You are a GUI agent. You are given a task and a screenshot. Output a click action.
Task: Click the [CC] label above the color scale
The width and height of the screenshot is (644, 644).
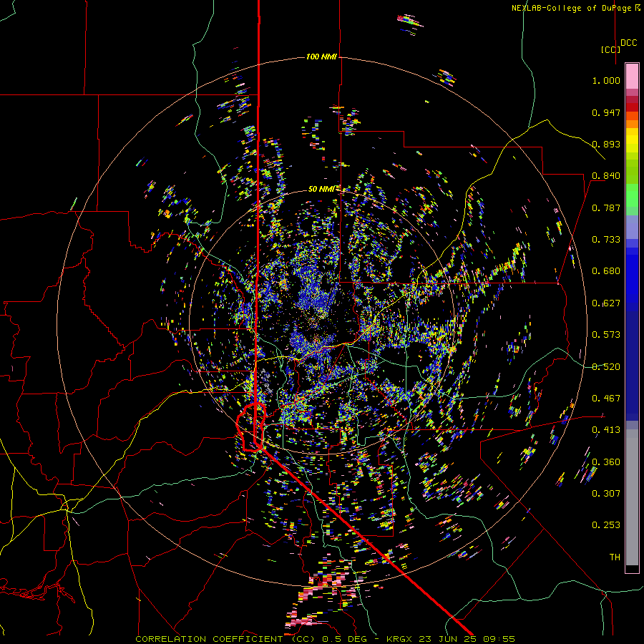tap(610, 49)
